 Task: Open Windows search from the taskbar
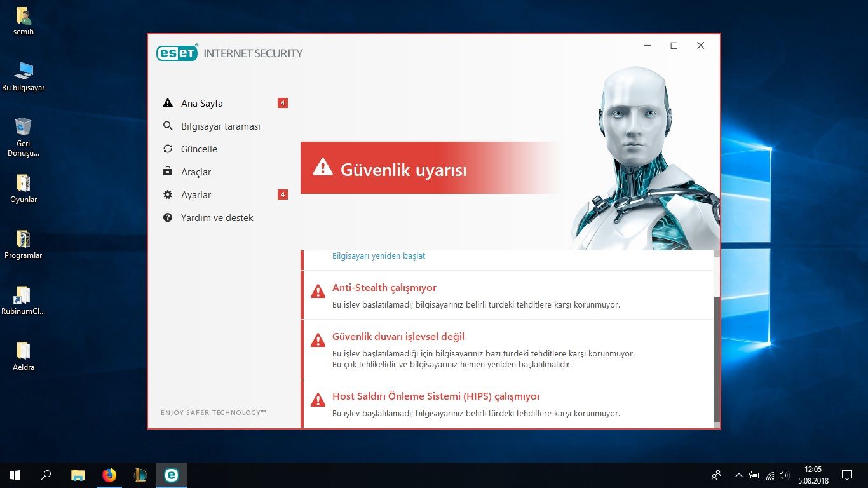tap(46, 475)
